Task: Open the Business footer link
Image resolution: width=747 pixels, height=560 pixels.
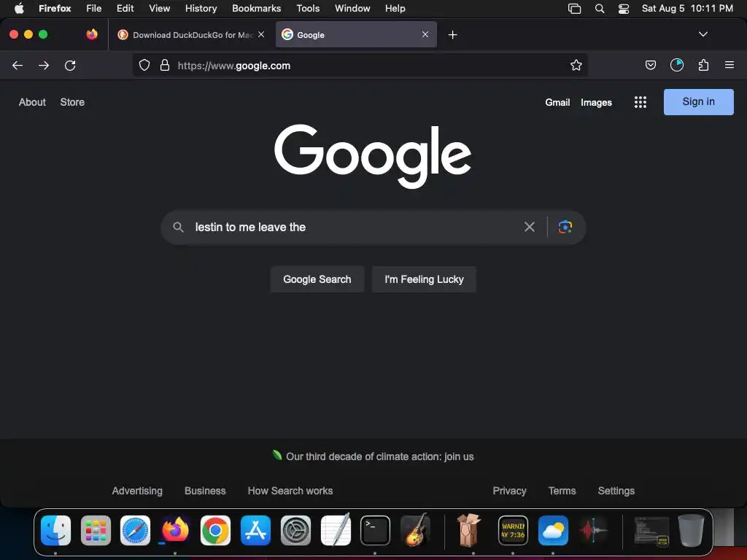Action: pos(205,491)
